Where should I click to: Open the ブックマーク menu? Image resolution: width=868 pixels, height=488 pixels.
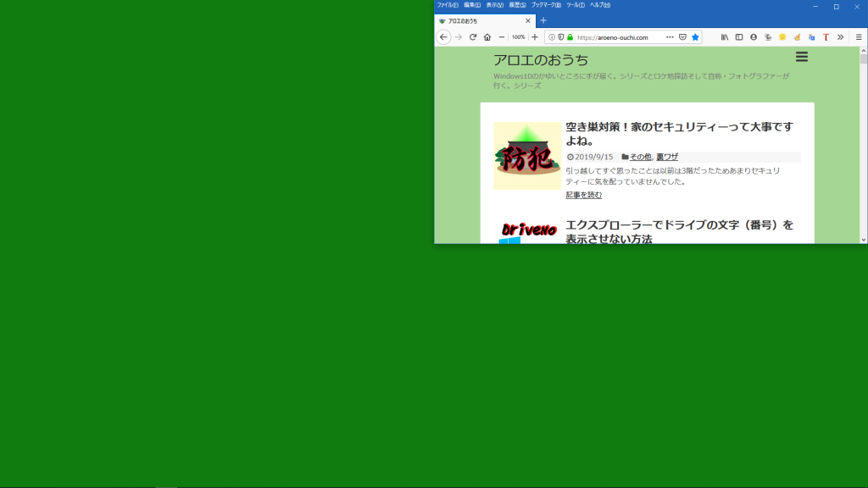click(546, 5)
